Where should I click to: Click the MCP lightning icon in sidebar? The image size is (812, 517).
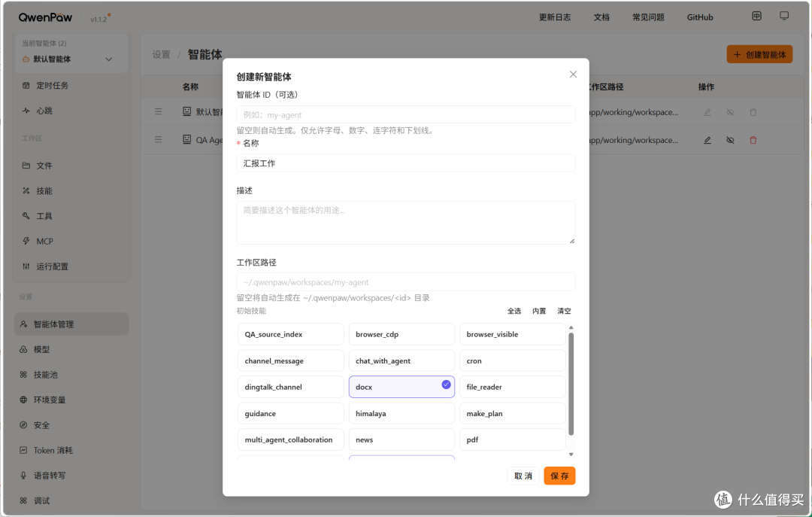(26, 241)
